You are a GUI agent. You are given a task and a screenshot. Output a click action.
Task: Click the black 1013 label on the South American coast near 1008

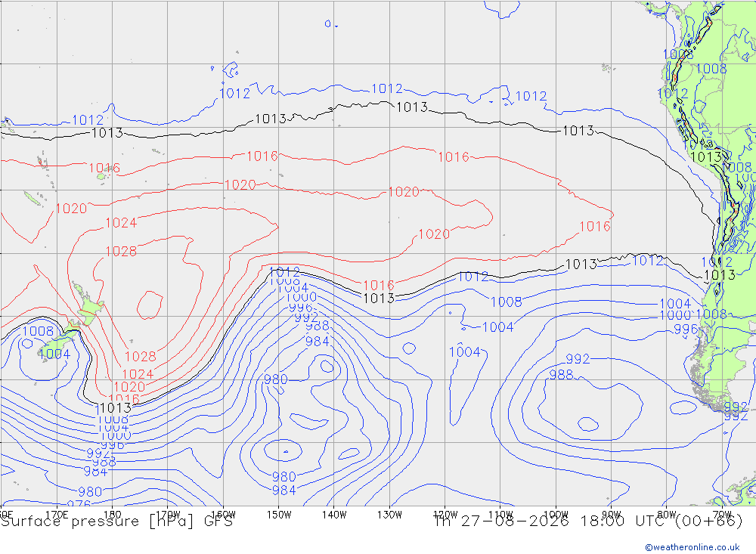(x=706, y=157)
